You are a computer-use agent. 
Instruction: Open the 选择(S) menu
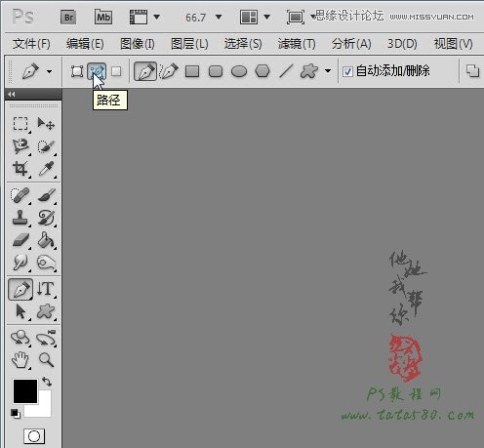pyautogui.click(x=243, y=44)
